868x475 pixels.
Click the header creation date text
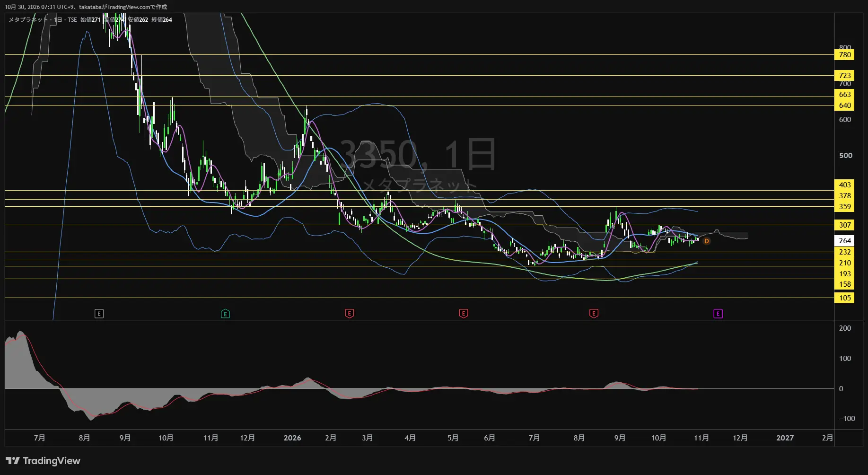[86, 7]
